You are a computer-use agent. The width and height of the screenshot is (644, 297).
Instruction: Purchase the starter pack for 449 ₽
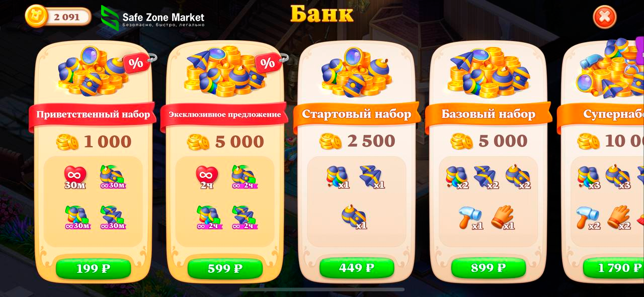pos(357,268)
